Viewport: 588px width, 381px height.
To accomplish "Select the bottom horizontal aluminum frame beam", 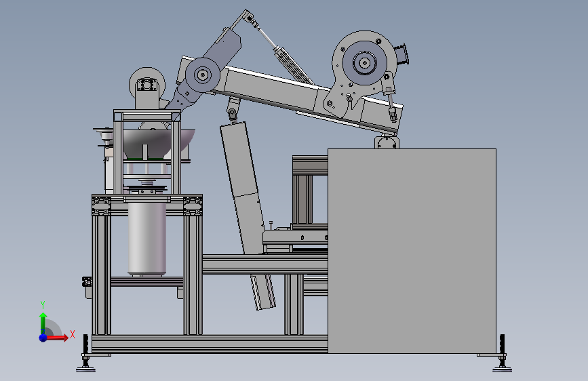I will click(210, 344).
